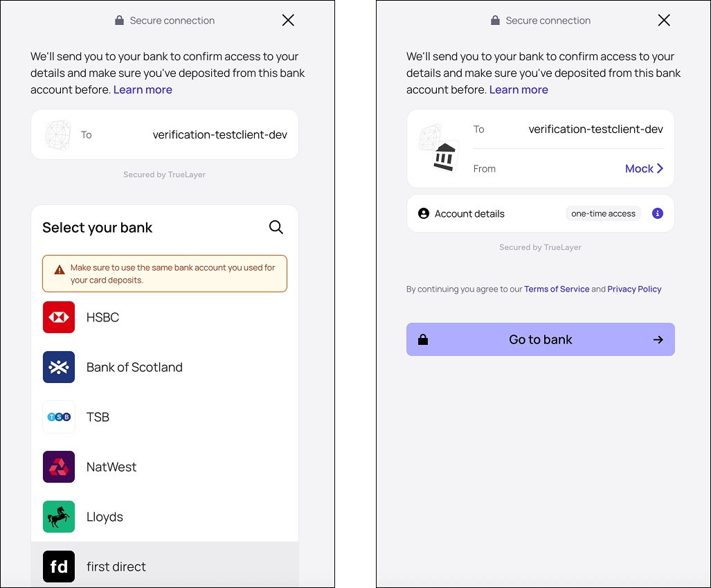Screen dimensions: 711x588
Task: Change bank via the Mock link
Action: 640,169
